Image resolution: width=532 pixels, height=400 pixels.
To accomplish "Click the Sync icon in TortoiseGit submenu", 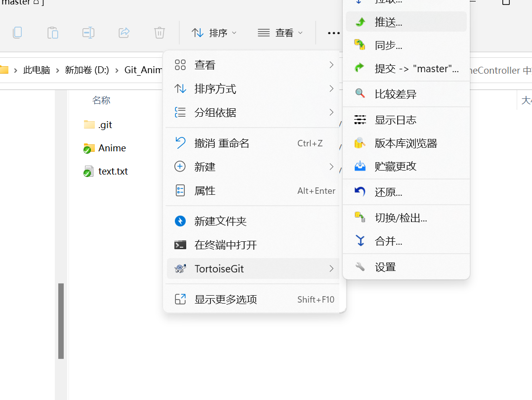I will point(360,45).
